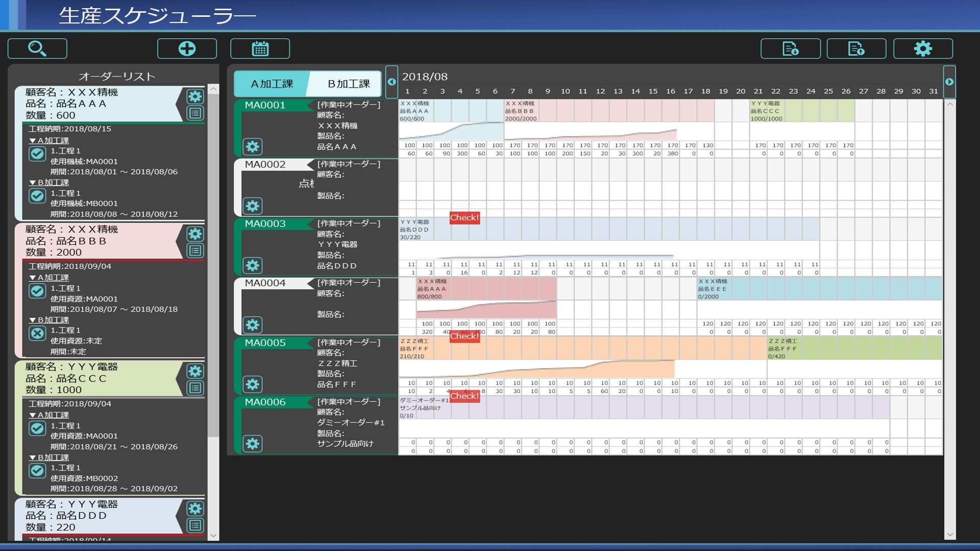Open the calendar view button
This screenshot has width=980, height=551.
[x=260, y=48]
